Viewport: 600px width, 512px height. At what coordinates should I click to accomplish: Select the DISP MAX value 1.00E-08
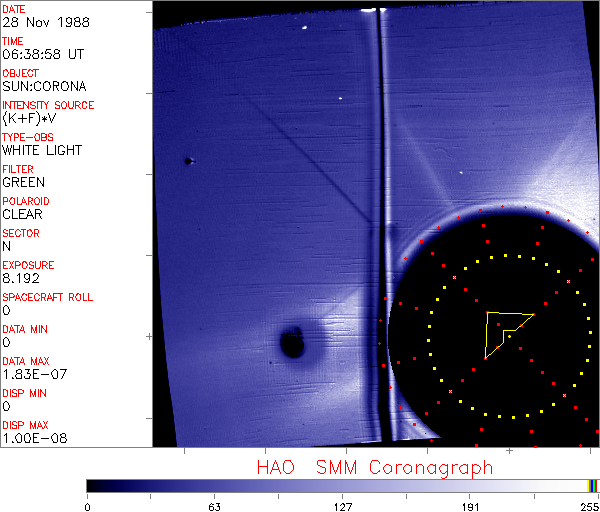point(32,438)
